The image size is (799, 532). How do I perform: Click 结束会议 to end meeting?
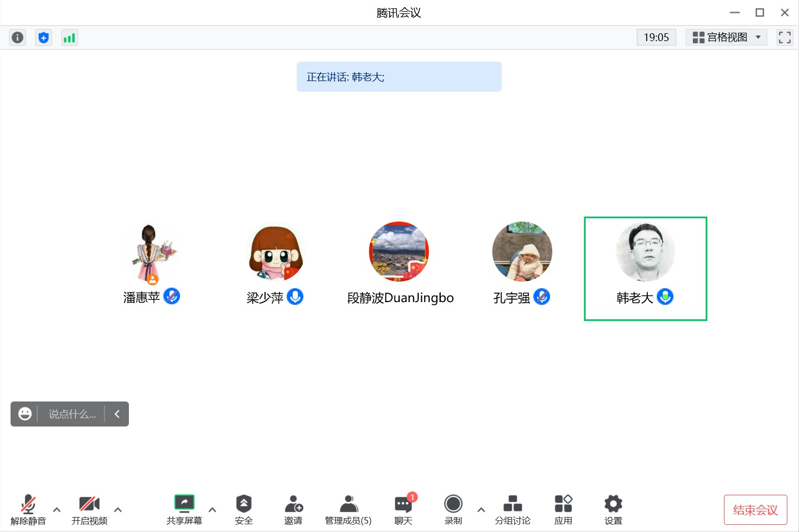[x=755, y=509]
